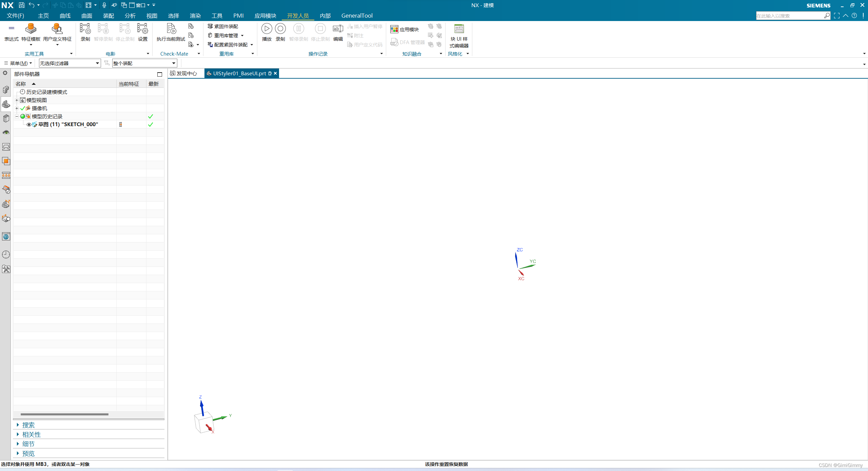Click 应用模块 in 知识融合 group
868x471 pixels.
(405, 30)
